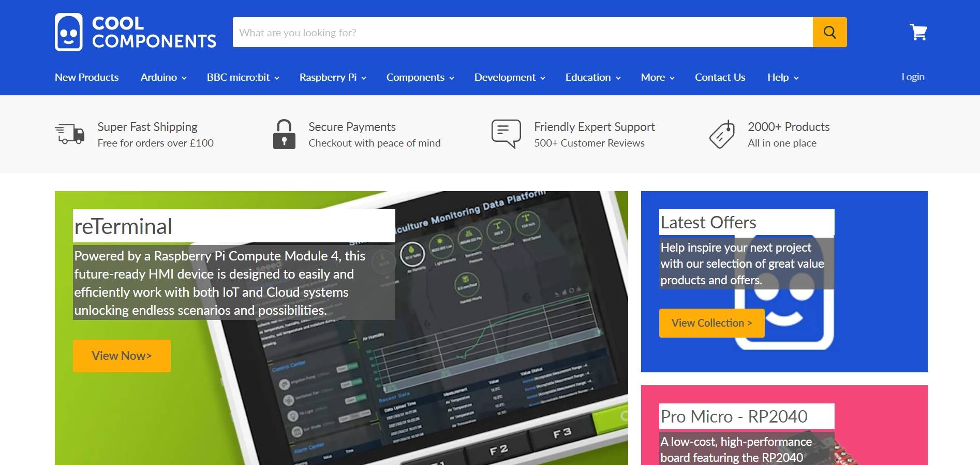Click 'Free for orders over £100' text
This screenshot has width=980, height=465.
click(x=155, y=143)
